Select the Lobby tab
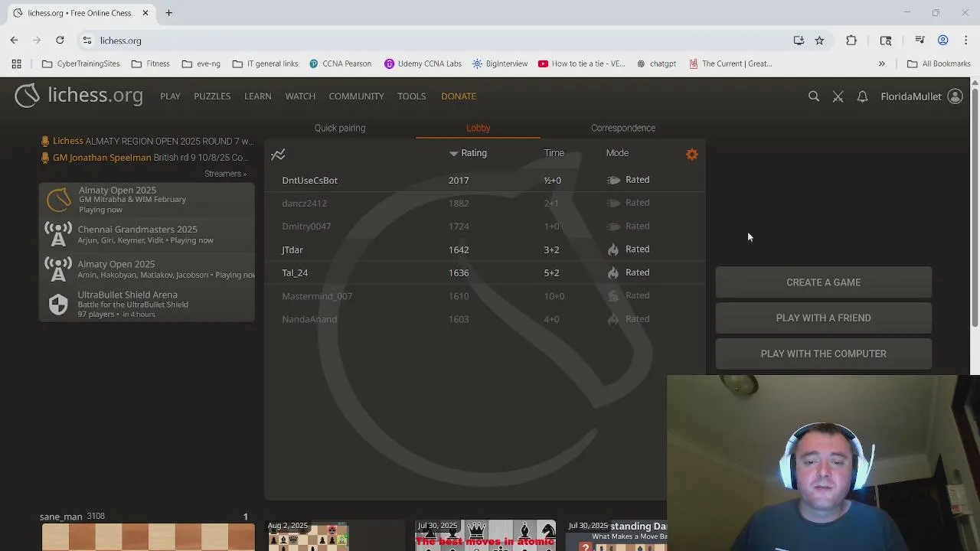The height and width of the screenshot is (551, 980). 478,128
